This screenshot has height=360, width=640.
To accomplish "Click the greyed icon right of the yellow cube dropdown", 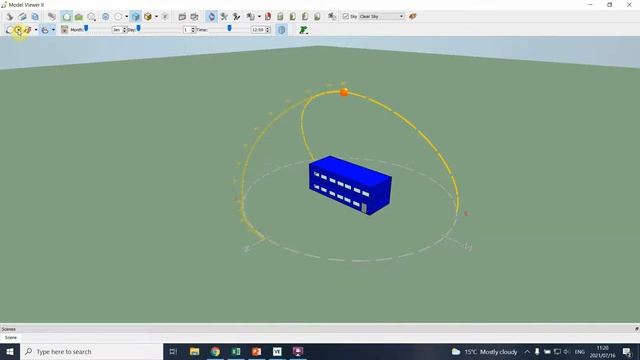I will [x=165, y=17].
